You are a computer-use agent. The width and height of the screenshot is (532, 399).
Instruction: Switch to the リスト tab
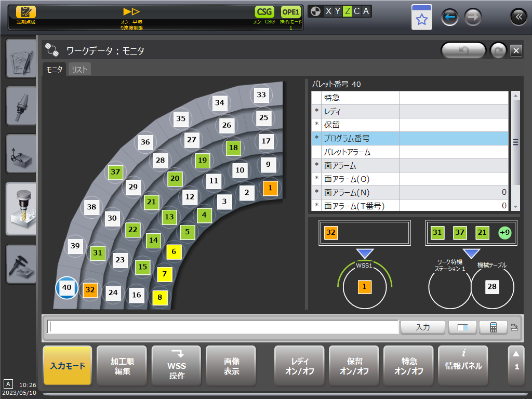click(79, 69)
